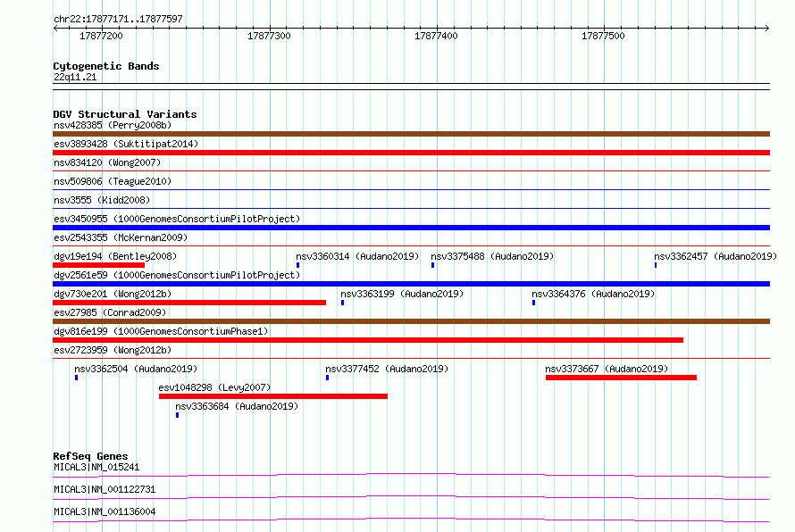The image size is (795, 532).
Task: Open nsv3362457 (Audano2019) label
Action: [x=715, y=256]
